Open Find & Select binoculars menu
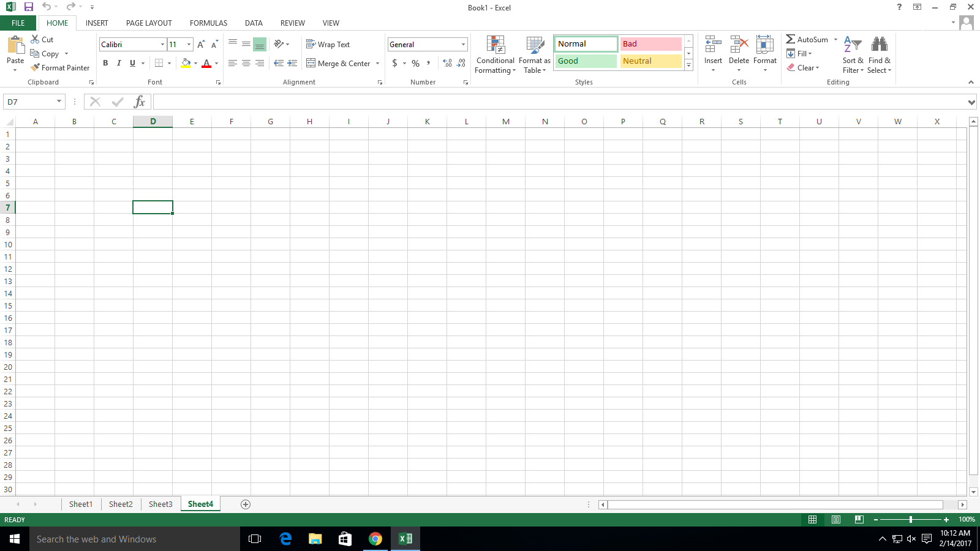980x551 pixels. coord(880,54)
